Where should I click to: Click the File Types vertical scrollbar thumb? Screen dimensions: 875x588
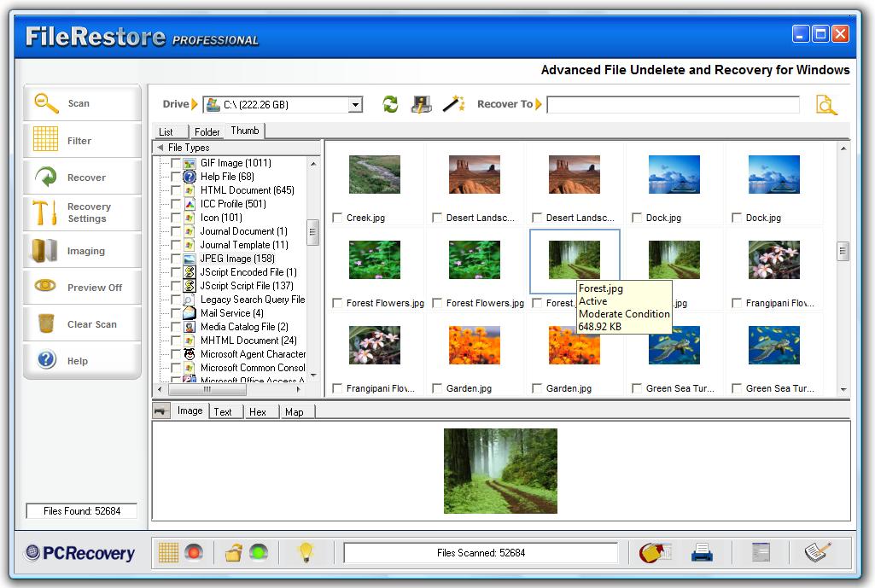[313, 233]
